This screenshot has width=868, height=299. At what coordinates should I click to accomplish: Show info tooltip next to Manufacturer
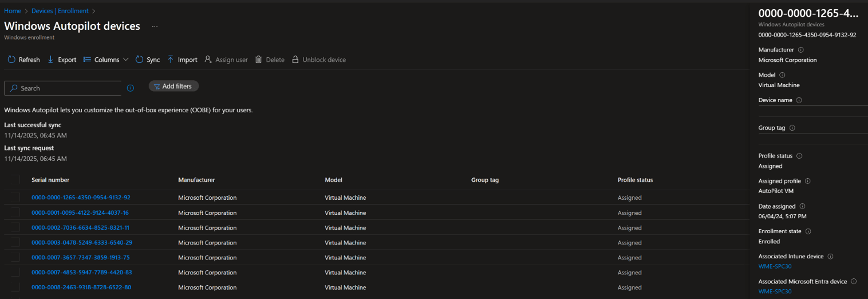pyautogui.click(x=800, y=50)
